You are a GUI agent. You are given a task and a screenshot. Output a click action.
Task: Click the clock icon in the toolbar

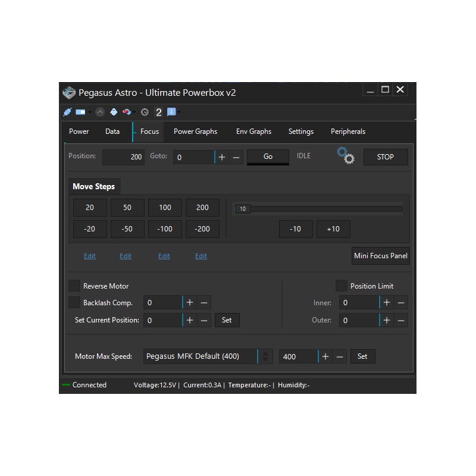pyautogui.click(x=145, y=112)
